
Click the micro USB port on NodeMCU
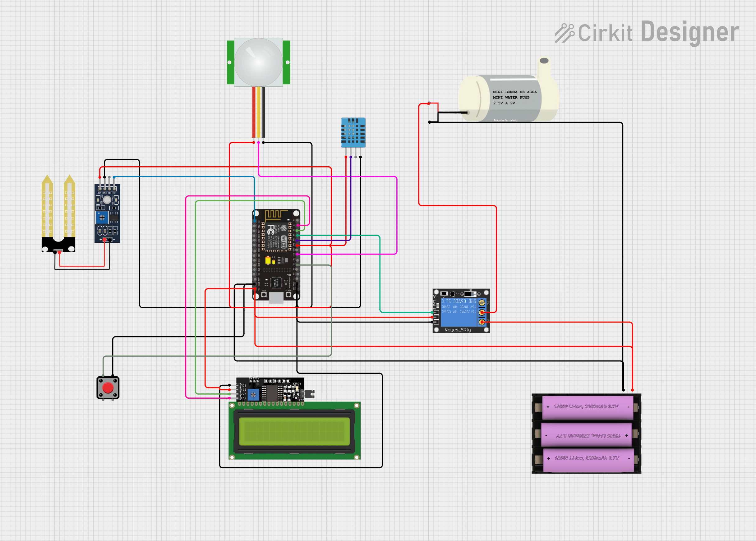point(276,298)
